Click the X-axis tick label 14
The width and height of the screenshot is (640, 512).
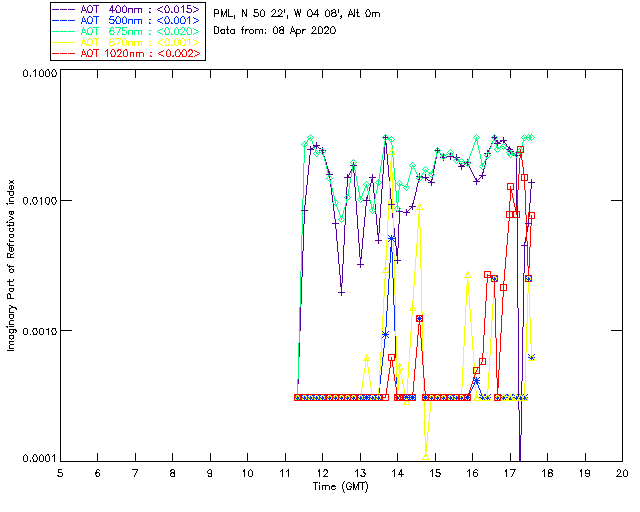(x=398, y=473)
